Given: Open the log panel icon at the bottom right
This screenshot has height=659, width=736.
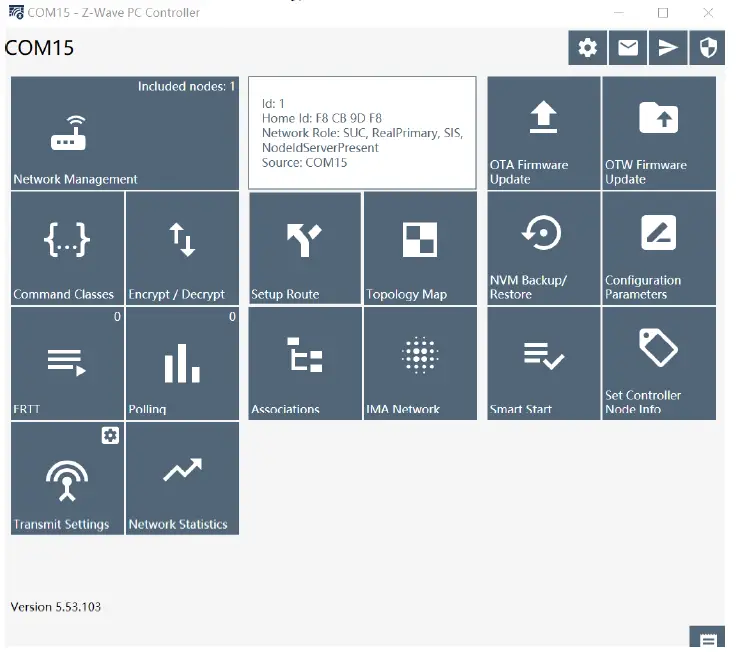Looking at the screenshot, I should [707, 637].
